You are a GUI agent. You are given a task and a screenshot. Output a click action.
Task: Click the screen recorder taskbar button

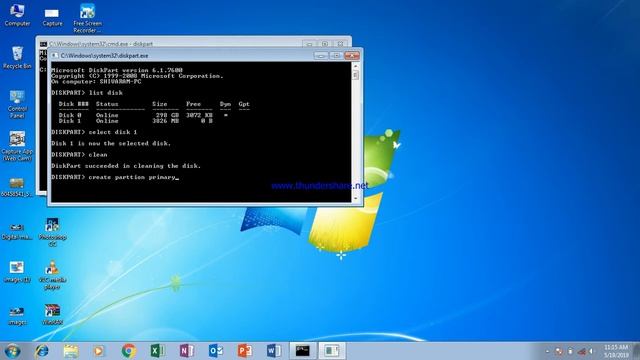click(x=332, y=351)
